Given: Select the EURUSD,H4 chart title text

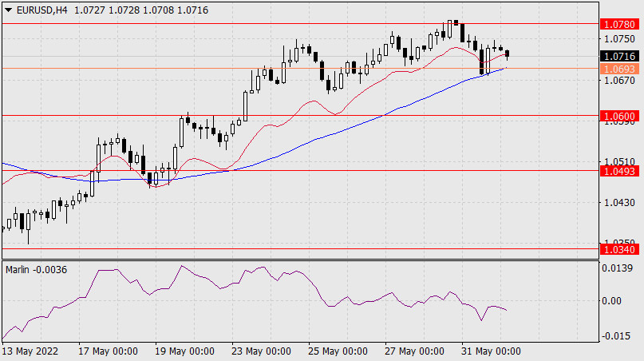Looking at the screenshot, I should 41,10.
